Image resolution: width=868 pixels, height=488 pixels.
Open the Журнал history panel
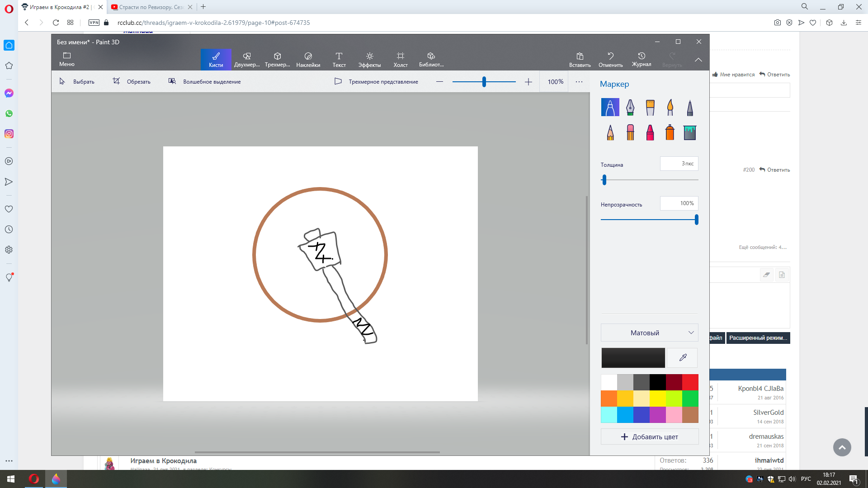pos(642,59)
